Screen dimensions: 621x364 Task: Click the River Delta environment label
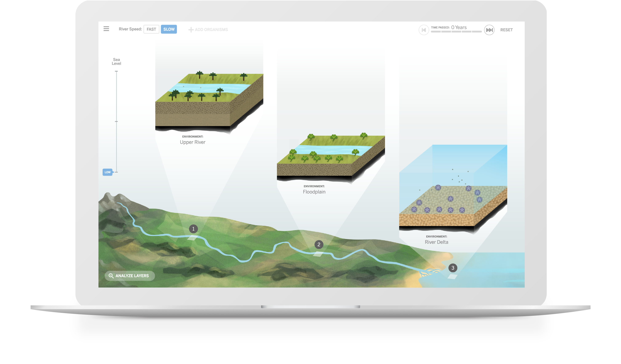436,242
